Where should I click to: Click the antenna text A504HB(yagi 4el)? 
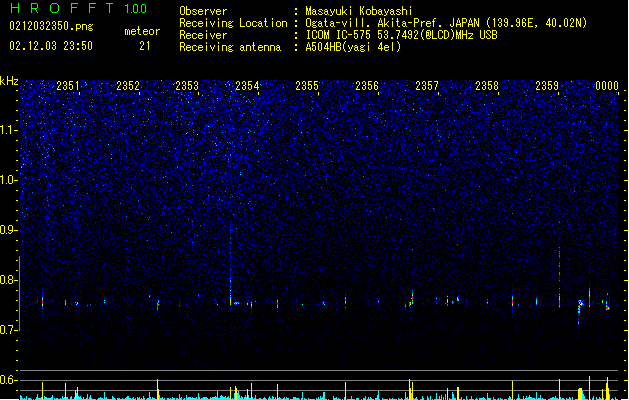pyautogui.click(x=353, y=47)
